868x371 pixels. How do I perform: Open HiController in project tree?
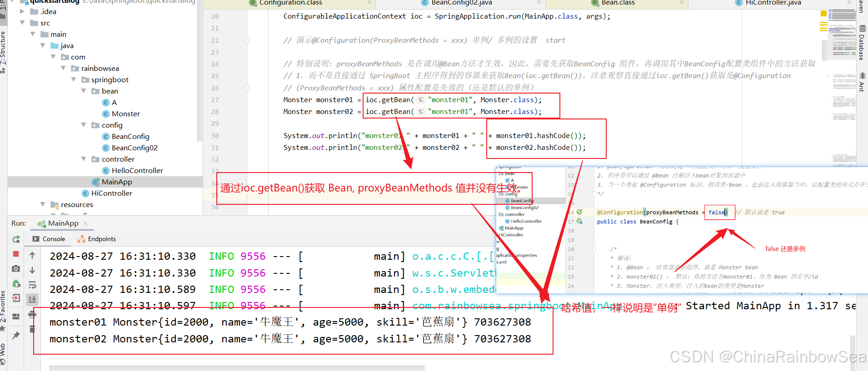point(112,193)
